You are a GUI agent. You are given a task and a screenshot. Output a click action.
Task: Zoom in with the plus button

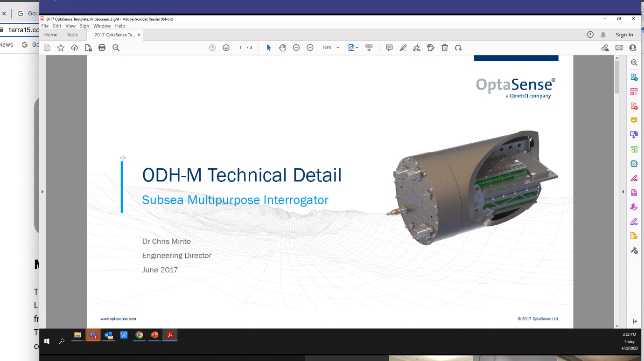click(x=310, y=48)
